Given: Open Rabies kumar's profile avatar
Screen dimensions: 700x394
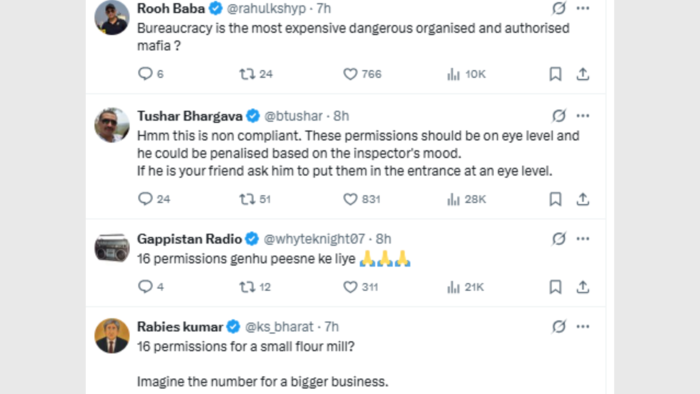Looking at the screenshot, I should pyautogui.click(x=112, y=336).
